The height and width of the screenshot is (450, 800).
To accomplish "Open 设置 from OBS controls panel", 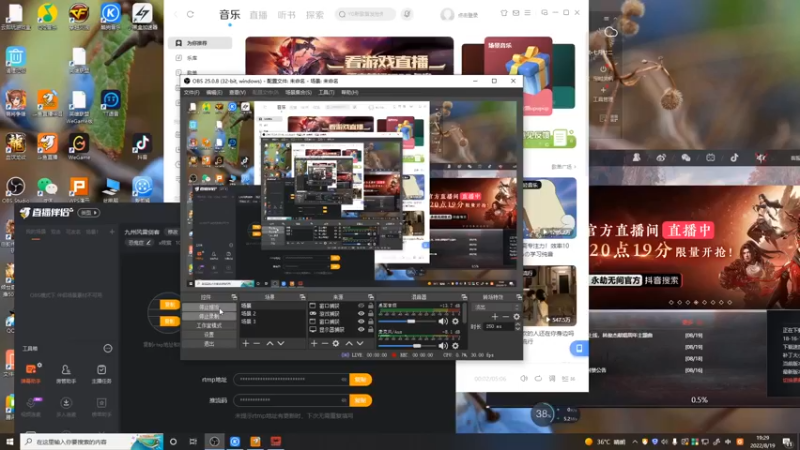I will click(x=209, y=335).
